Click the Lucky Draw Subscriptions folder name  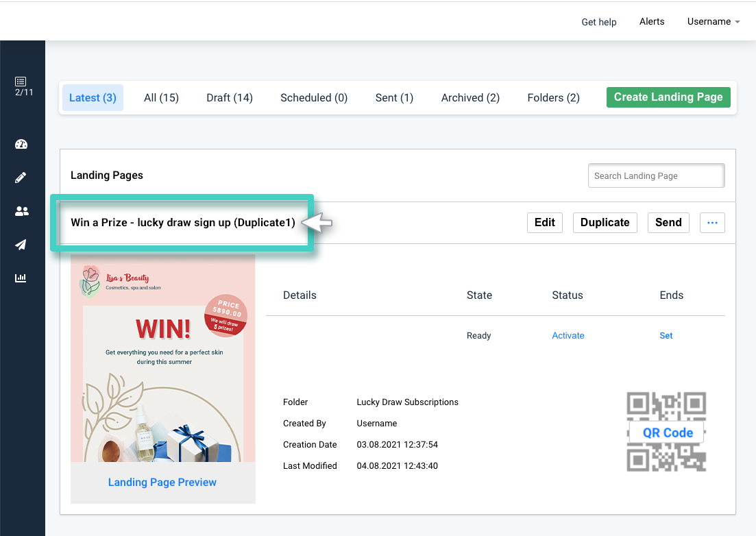(x=407, y=402)
